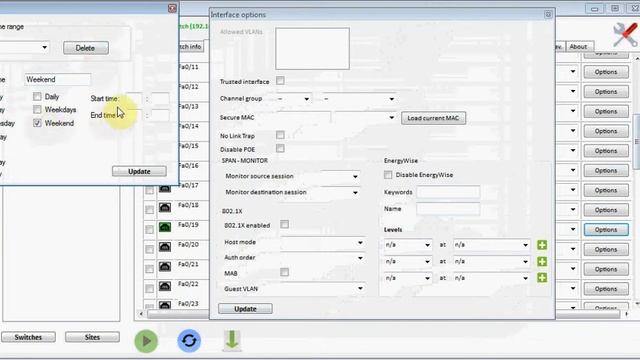Uncheck the Weekend option
This screenshot has height=360, width=640.
(37, 123)
